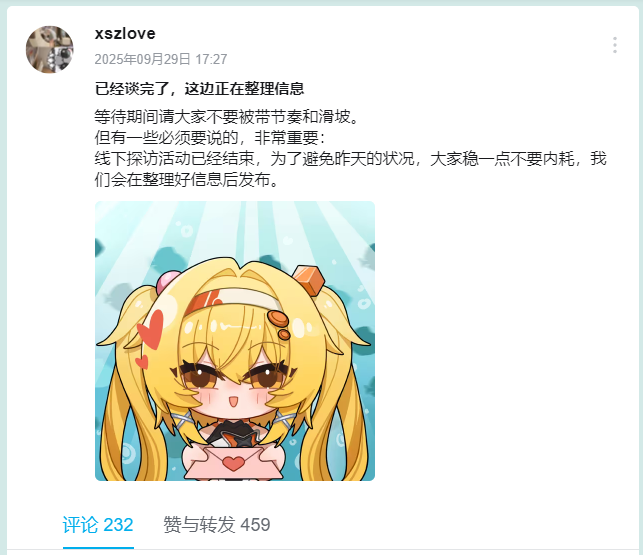Click the likes and reposts count 459
The width and height of the screenshot is (643, 555).
pos(255,525)
